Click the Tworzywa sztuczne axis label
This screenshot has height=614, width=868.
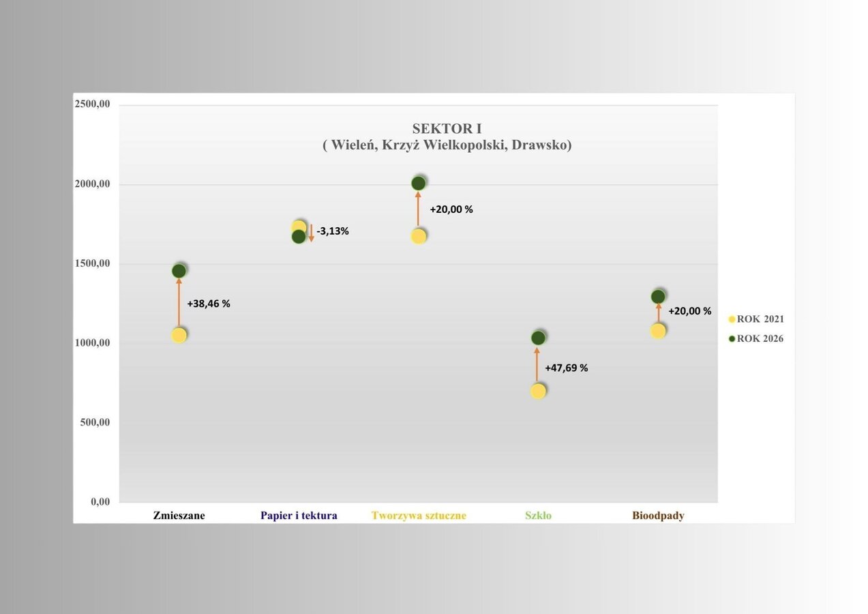[419, 516]
